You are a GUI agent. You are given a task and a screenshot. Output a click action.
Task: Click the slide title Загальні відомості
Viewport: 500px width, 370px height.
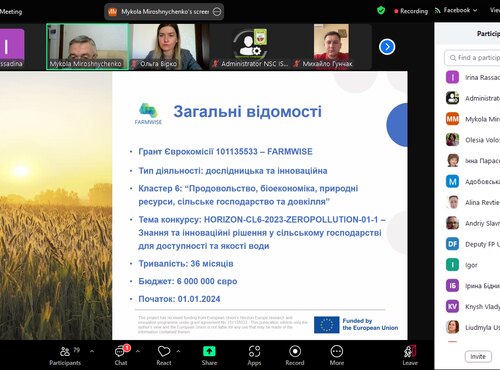click(248, 111)
